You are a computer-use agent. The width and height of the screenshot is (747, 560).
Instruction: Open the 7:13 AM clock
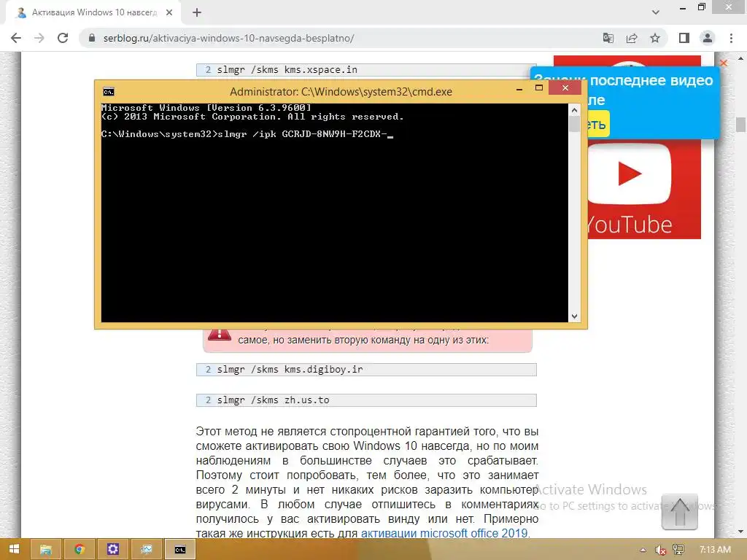tap(715, 550)
